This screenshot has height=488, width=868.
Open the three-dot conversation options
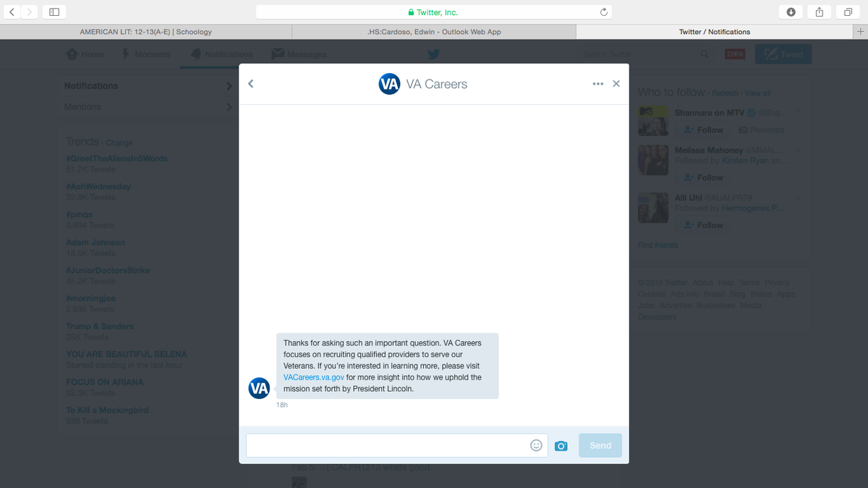coord(597,84)
